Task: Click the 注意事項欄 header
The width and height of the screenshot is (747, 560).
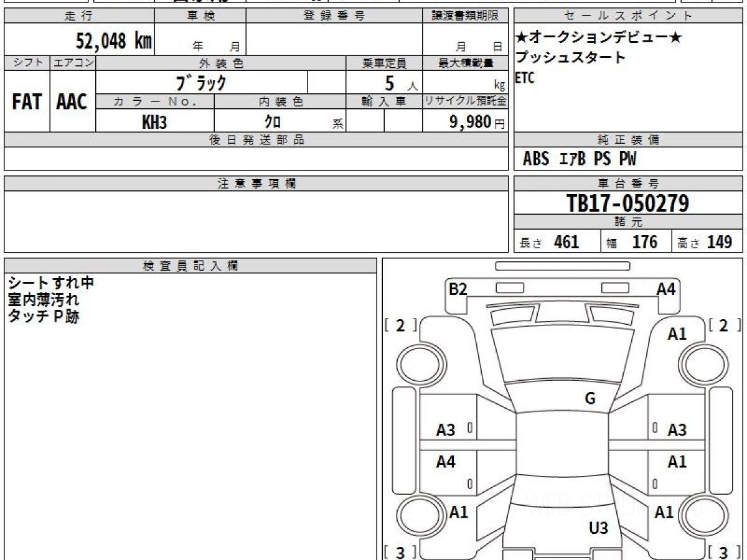Action: click(256, 184)
